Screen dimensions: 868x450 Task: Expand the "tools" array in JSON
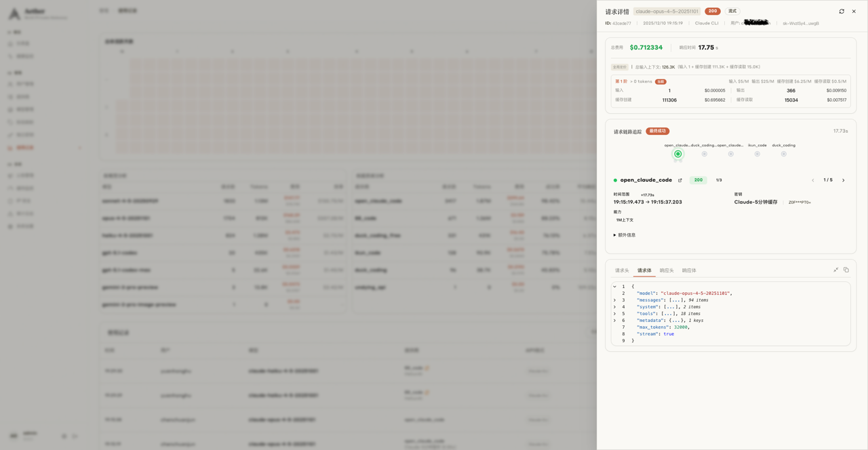point(615,314)
